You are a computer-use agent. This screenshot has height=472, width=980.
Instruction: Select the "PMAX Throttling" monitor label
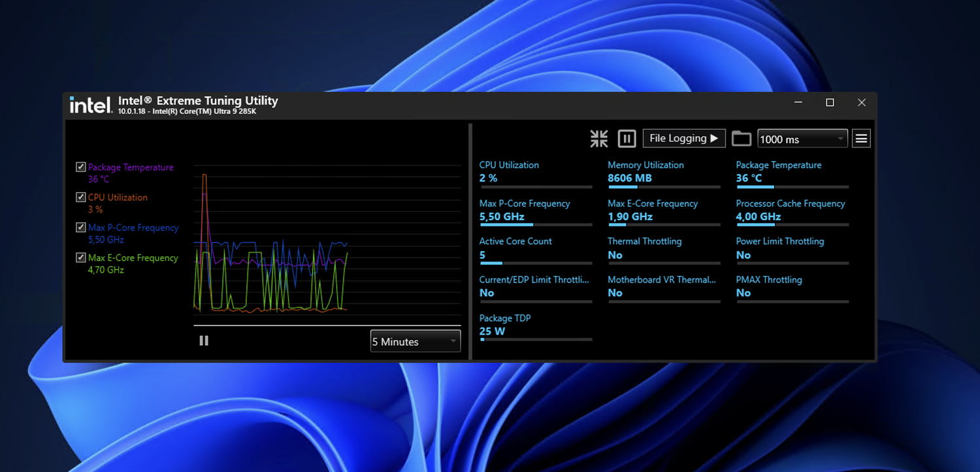(x=769, y=280)
